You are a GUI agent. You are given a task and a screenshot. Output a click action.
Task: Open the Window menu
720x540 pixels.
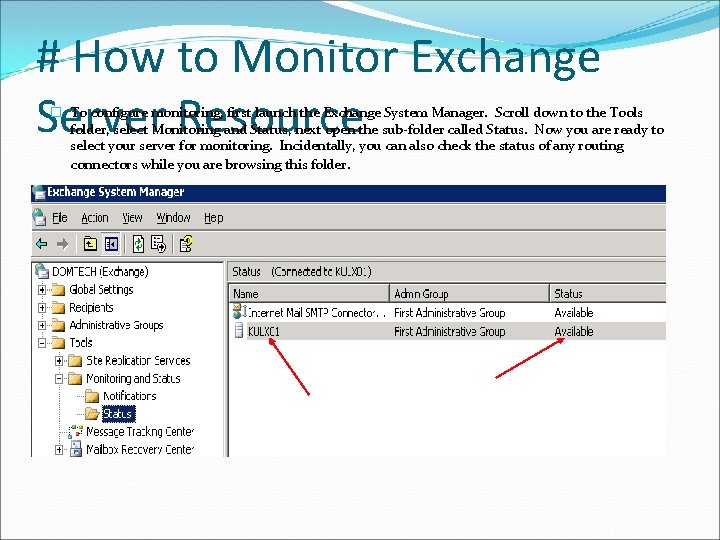tap(173, 218)
